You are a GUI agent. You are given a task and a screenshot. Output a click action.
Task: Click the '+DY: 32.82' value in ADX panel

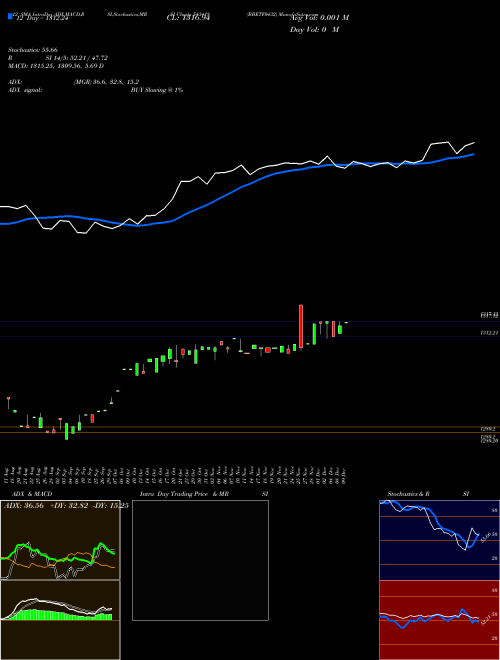(x=68, y=506)
